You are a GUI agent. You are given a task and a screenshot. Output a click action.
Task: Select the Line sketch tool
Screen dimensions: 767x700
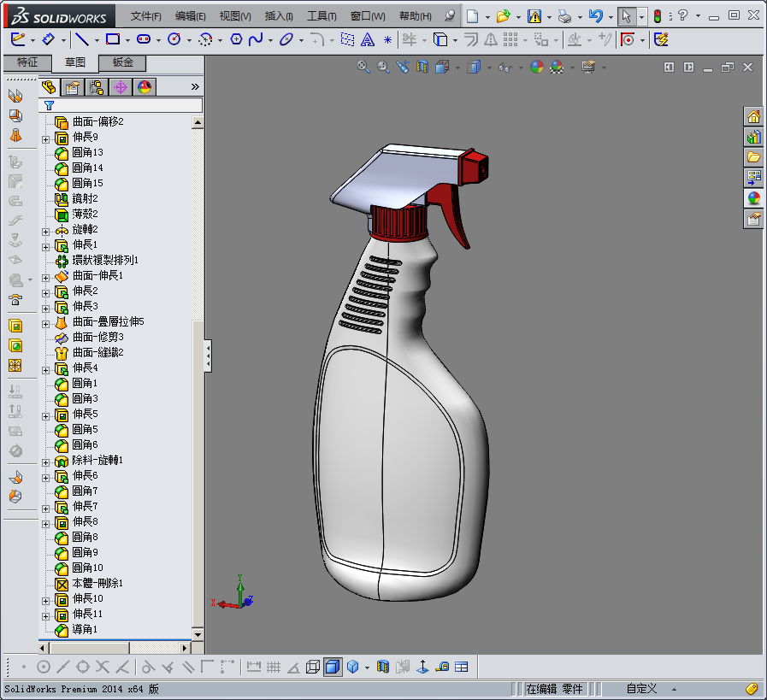81,39
